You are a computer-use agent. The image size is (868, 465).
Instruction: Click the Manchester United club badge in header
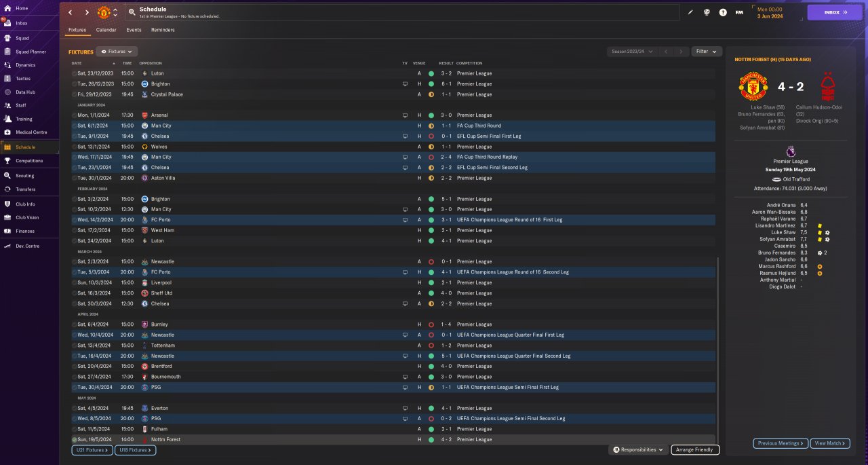104,12
